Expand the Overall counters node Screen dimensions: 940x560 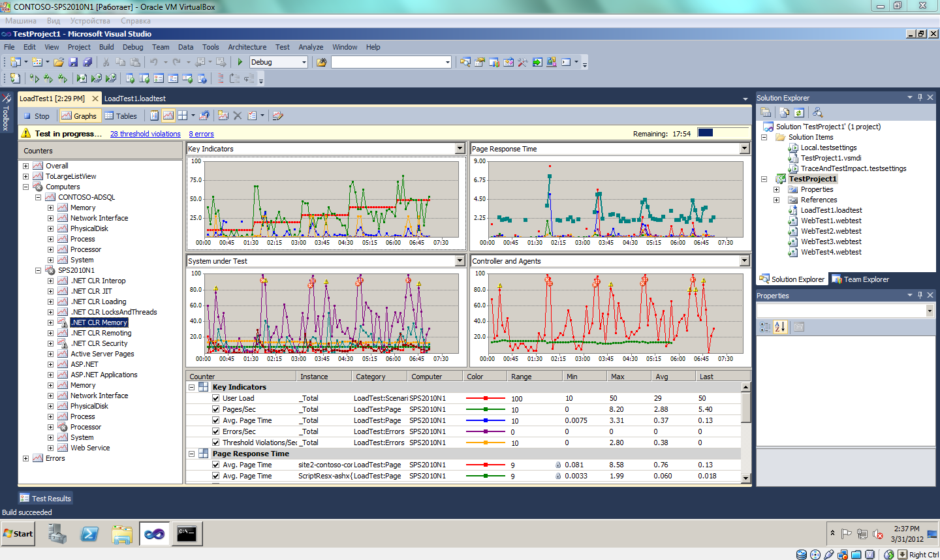(x=25, y=166)
